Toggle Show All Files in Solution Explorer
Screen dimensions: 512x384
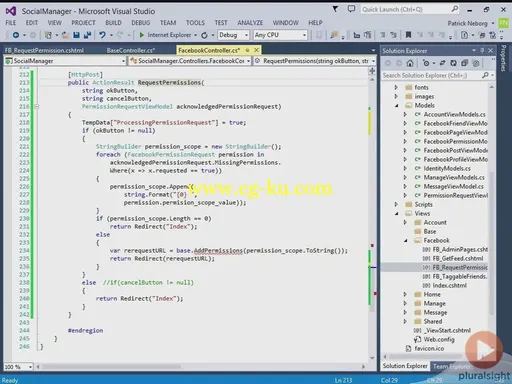pos(476,63)
